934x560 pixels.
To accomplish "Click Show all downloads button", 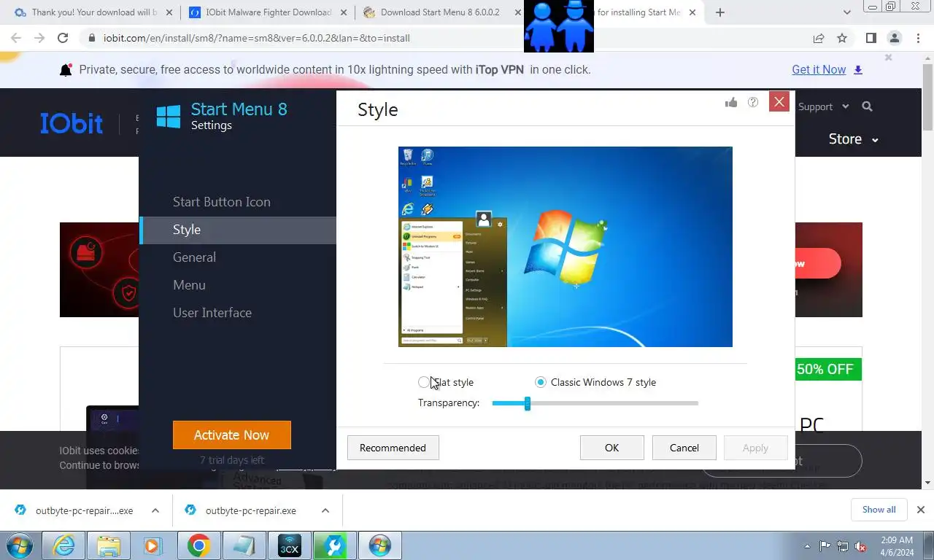I will [879, 510].
